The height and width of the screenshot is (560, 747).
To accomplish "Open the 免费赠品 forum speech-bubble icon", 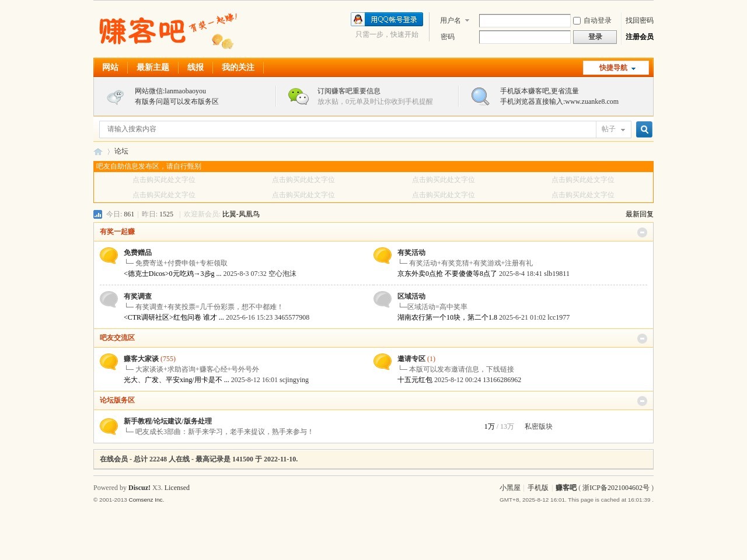I will tap(109, 255).
